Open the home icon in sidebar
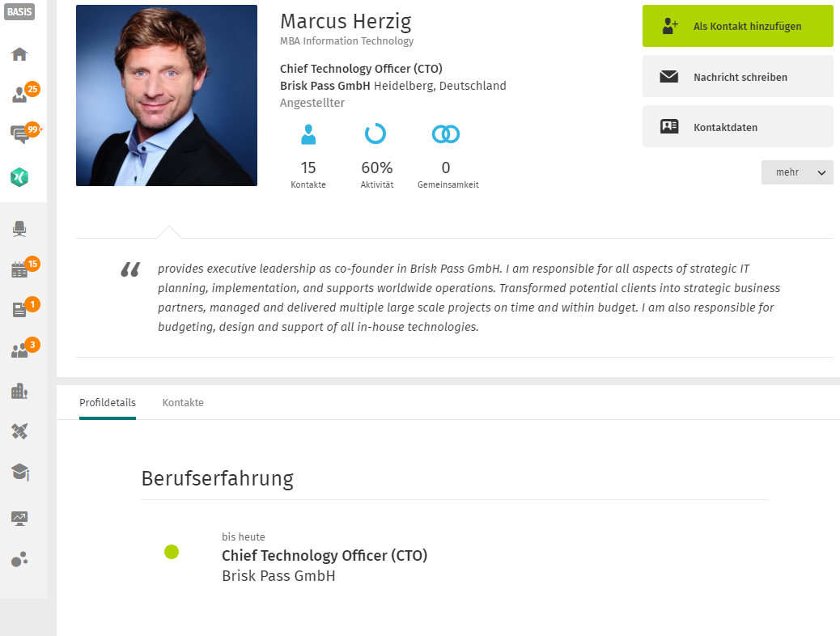The width and height of the screenshot is (840, 636). coord(19,54)
